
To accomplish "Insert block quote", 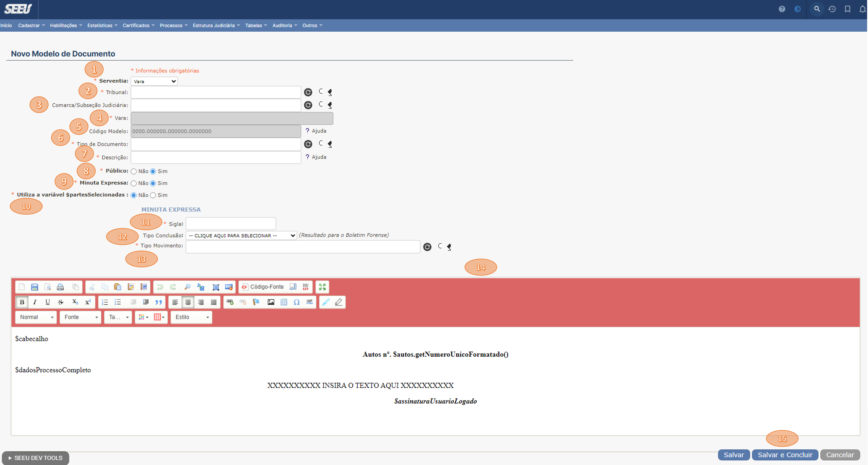I will coord(159,302).
